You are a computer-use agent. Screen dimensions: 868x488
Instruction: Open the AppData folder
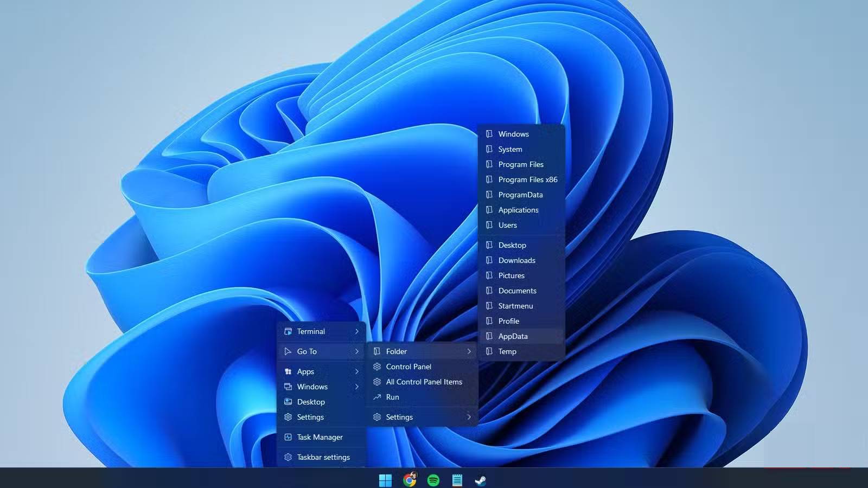tap(512, 336)
